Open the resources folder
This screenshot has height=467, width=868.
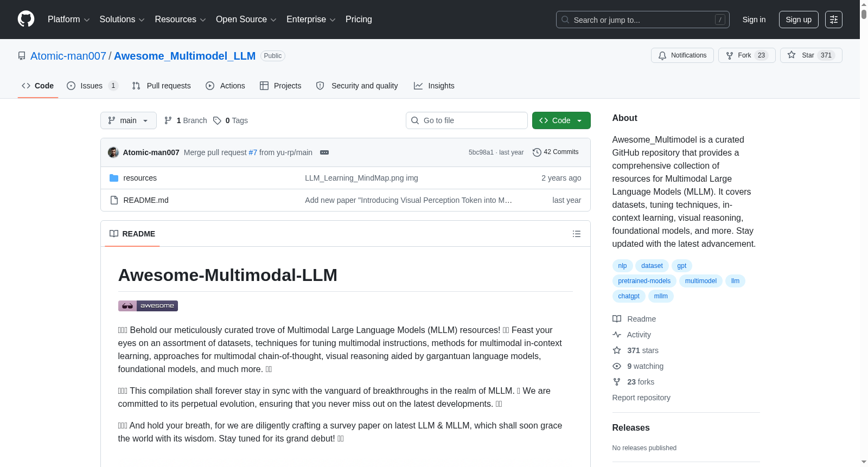[x=140, y=178]
